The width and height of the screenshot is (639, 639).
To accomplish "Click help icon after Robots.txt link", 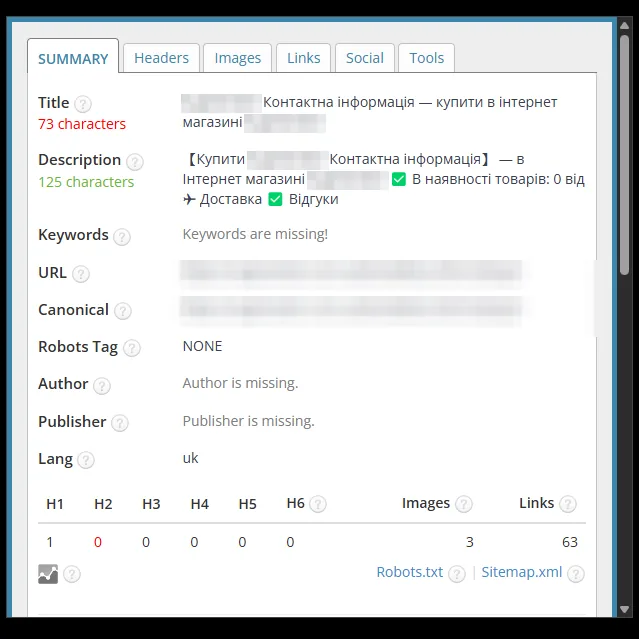I will tap(456, 574).
